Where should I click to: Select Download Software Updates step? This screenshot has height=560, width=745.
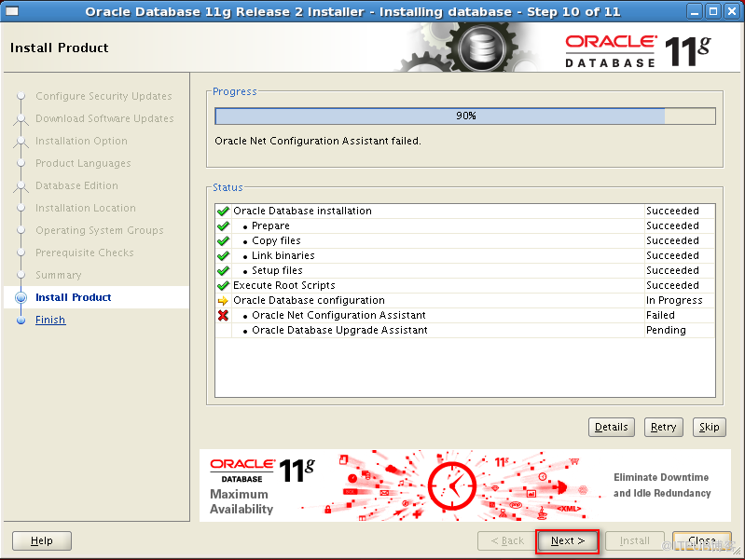click(x=104, y=118)
